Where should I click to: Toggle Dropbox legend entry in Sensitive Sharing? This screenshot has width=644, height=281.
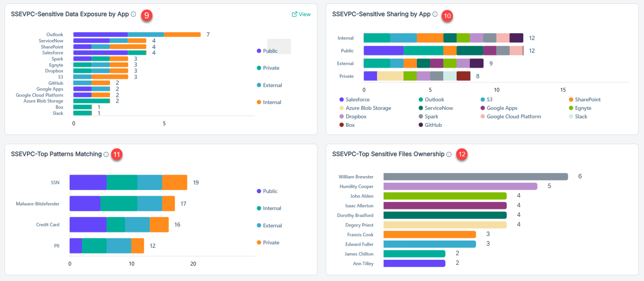click(x=353, y=116)
